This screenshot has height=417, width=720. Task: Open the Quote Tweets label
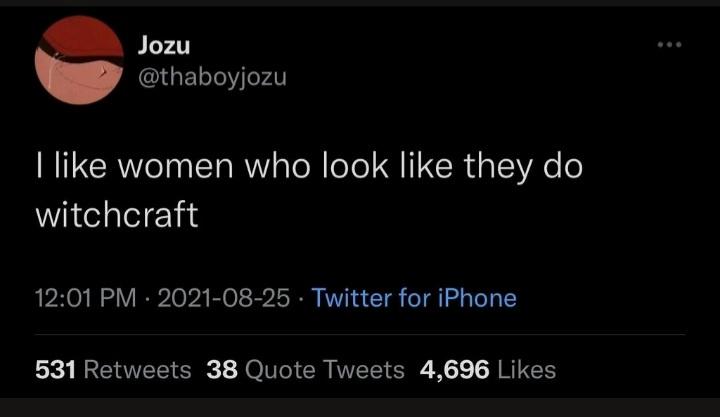click(x=324, y=370)
